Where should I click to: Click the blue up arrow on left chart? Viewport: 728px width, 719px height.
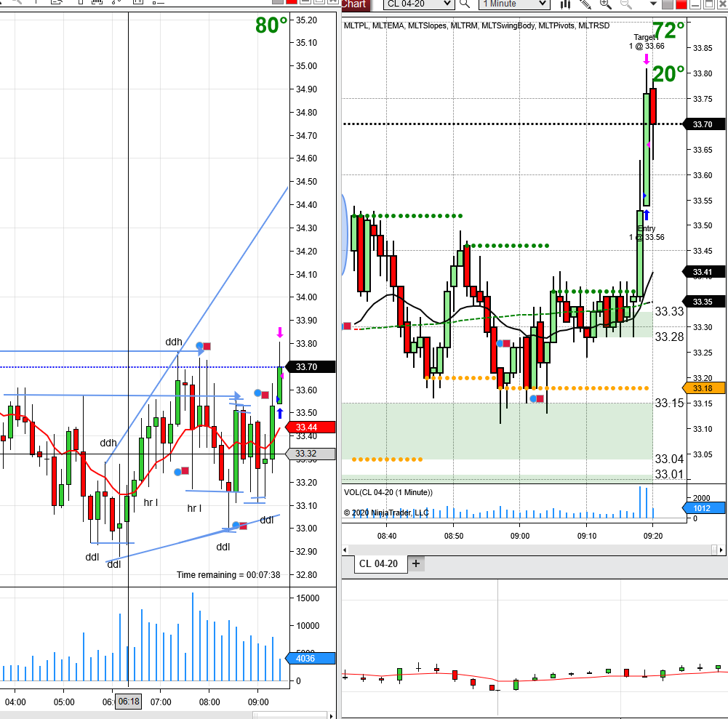279,413
